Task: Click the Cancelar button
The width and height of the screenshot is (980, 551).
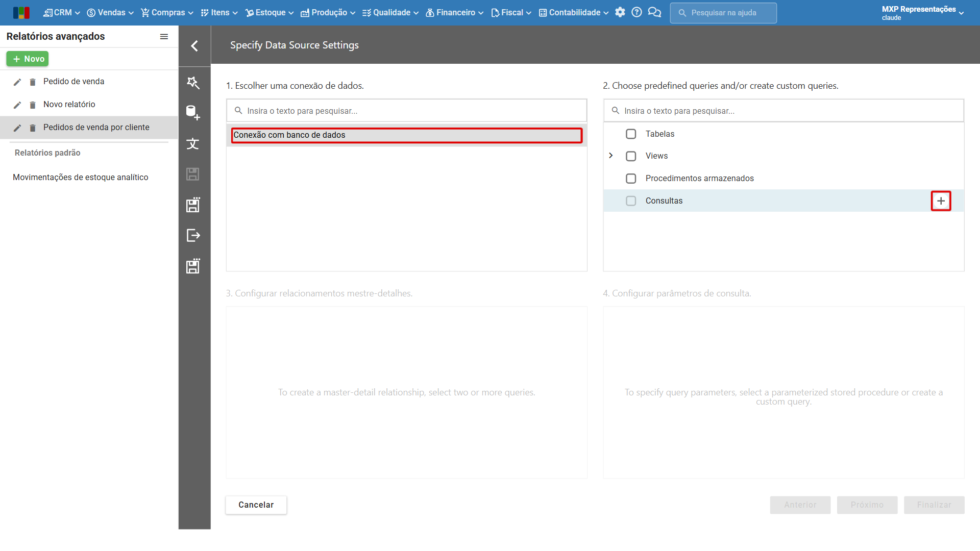Action: (x=256, y=505)
